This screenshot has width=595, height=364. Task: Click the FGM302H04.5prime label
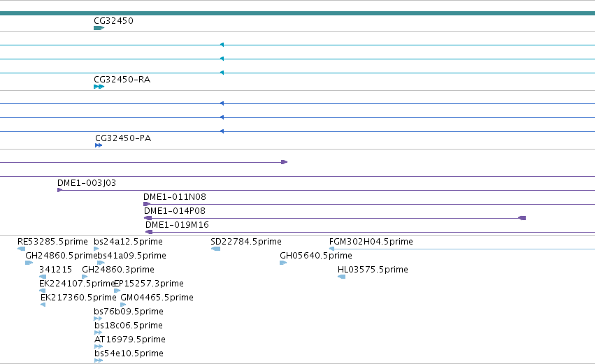[x=371, y=242]
